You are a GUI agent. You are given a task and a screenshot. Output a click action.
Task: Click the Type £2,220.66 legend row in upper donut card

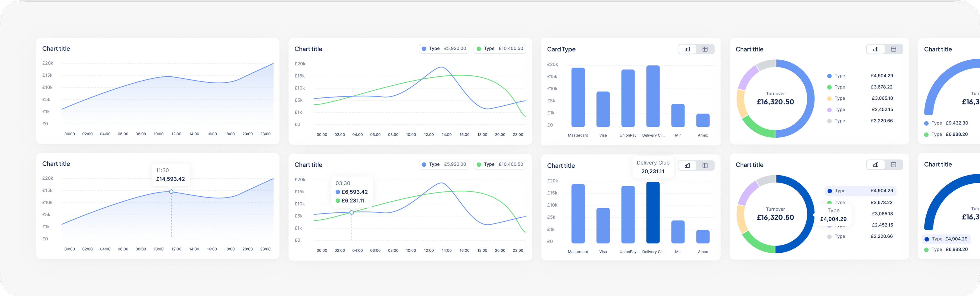point(860,121)
